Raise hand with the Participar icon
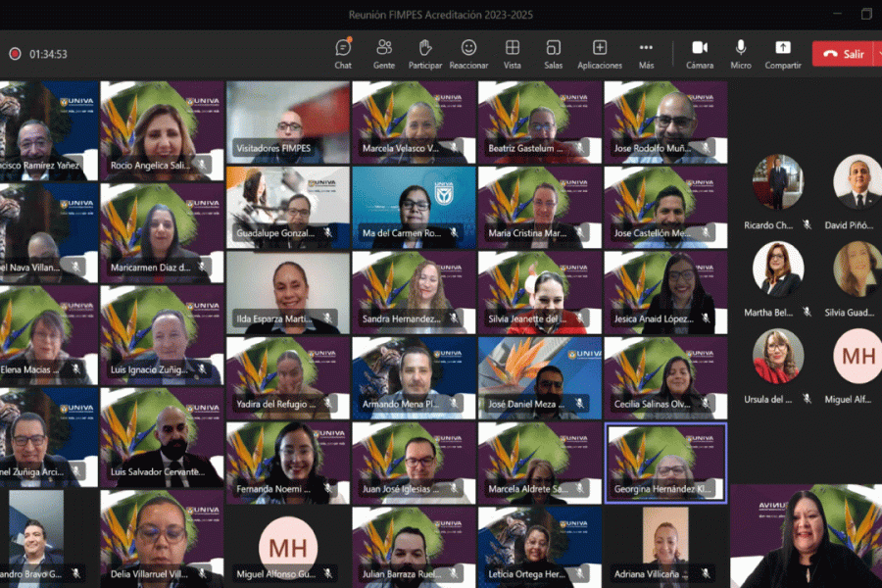 425,53
